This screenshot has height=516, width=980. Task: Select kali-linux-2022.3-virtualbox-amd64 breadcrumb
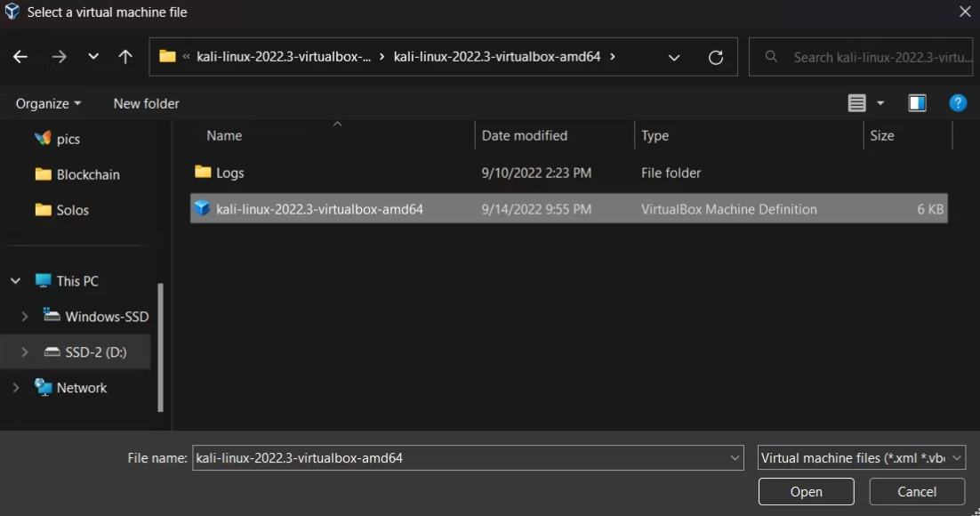coord(497,56)
